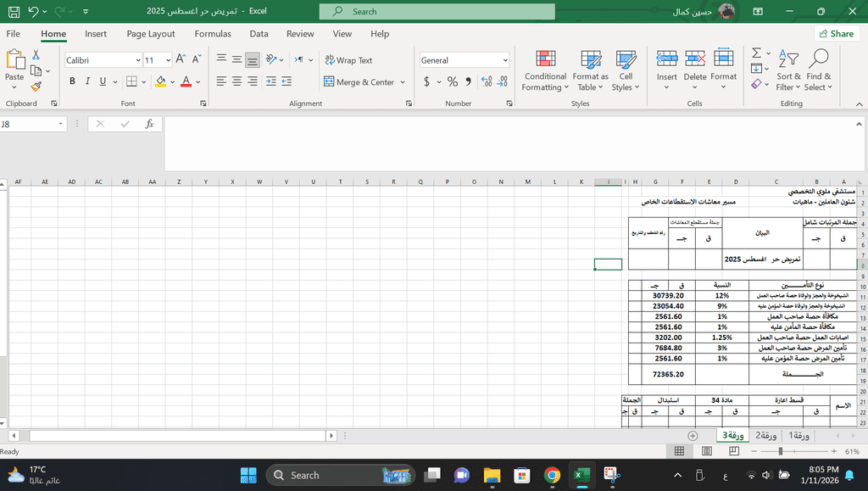The image size is (868, 491).
Task: Click the Cut scissors icon
Action: [x=36, y=55]
